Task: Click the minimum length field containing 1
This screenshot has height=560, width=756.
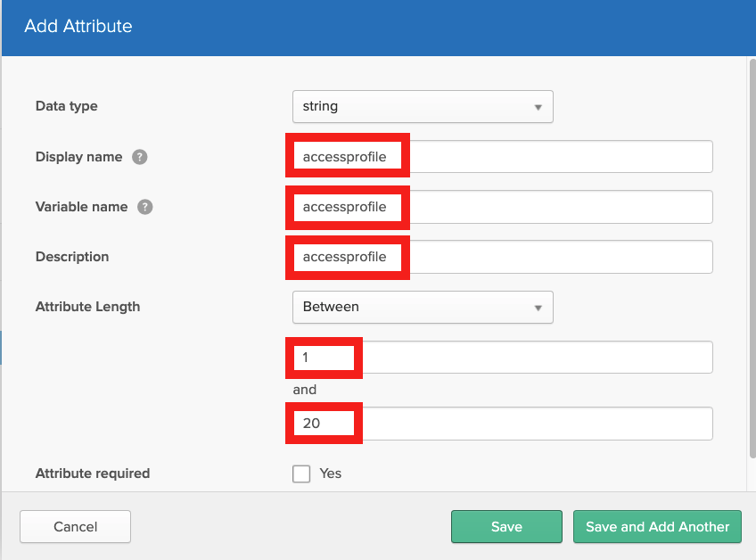Action: [499, 357]
